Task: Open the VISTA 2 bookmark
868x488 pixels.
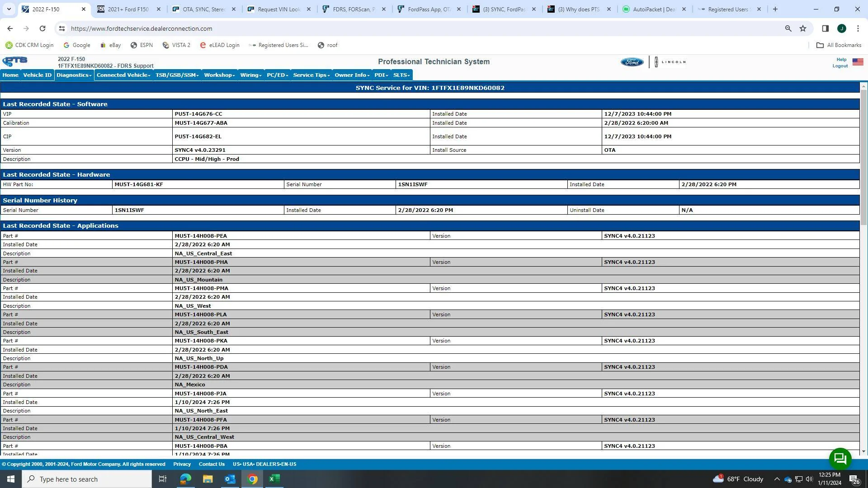Action: [x=176, y=45]
